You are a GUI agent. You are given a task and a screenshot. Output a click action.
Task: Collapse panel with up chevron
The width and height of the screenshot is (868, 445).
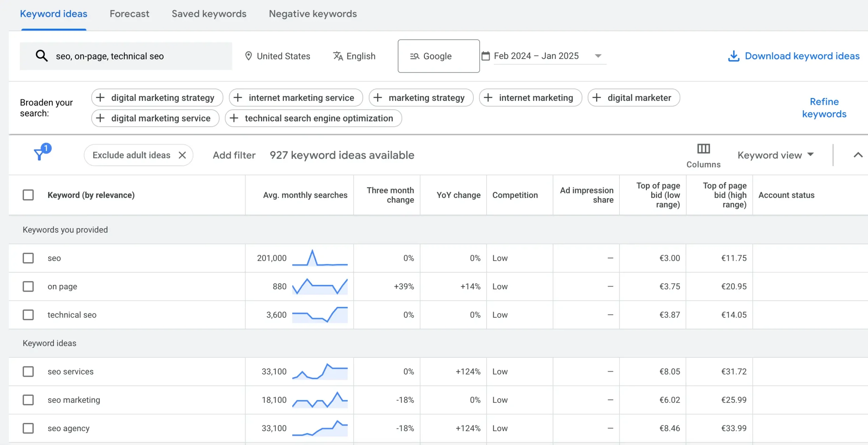(858, 155)
